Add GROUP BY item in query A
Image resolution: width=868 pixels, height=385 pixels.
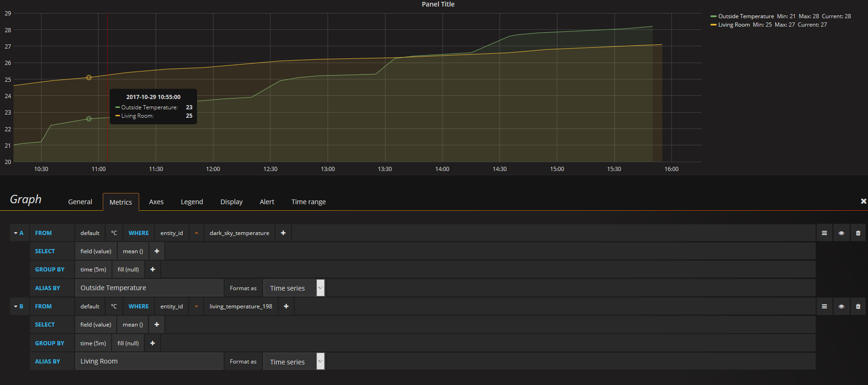[153, 269]
